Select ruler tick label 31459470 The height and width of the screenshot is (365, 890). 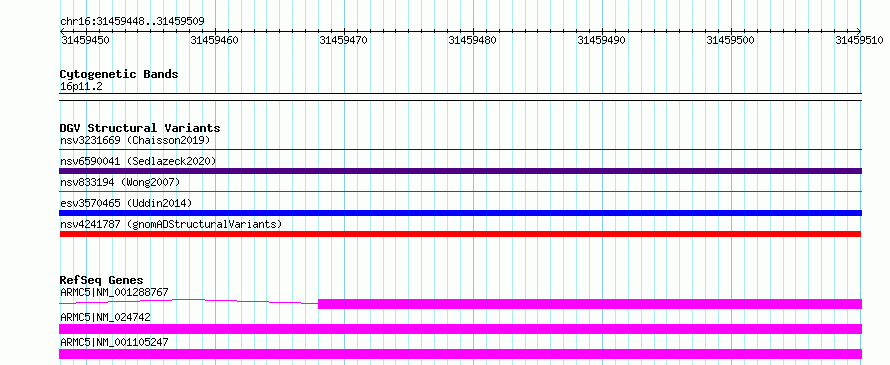pyautogui.click(x=343, y=40)
